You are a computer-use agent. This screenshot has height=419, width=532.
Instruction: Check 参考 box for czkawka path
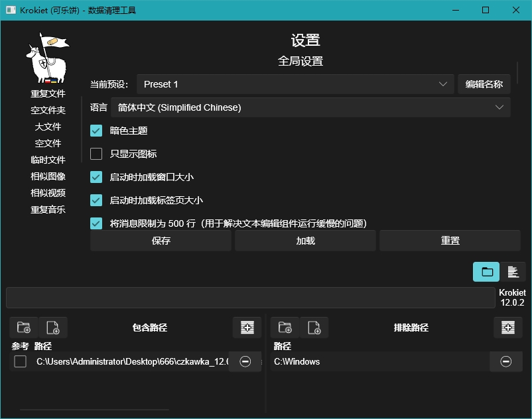coord(21,361)
